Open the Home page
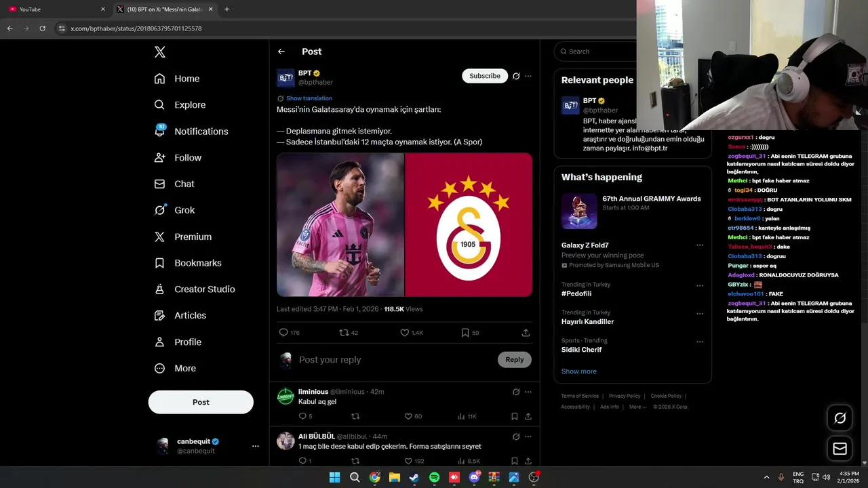Image resolution: width=868 pixels, height=488 pixels. point(177,79)
